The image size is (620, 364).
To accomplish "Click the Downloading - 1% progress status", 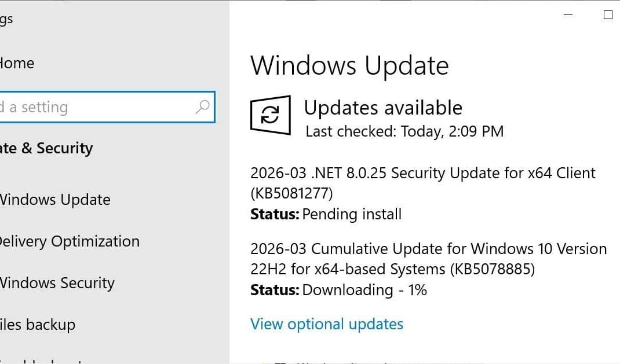I will 339,290.
